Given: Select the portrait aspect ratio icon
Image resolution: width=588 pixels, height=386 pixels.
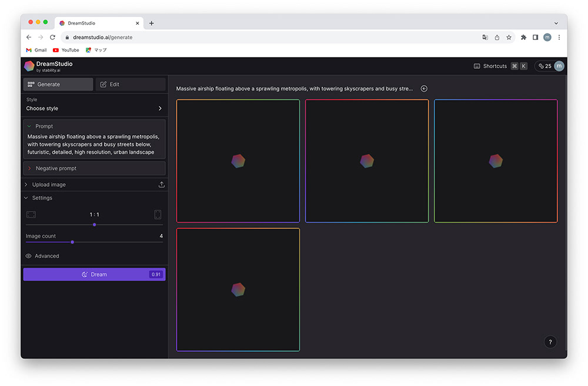Looking at the screenshot, I should click(158, 214).
